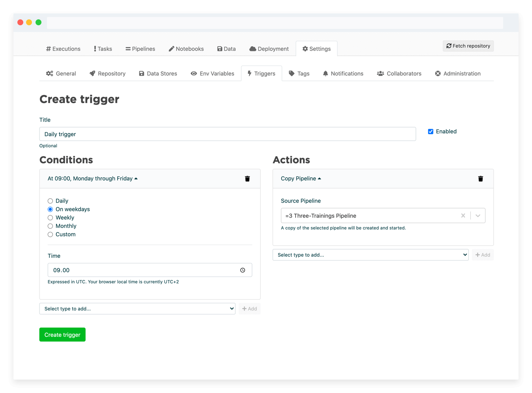This screenshot has height=393, width=532.
Task: Select the Triggers sub-tab
Action: [261, 73]
